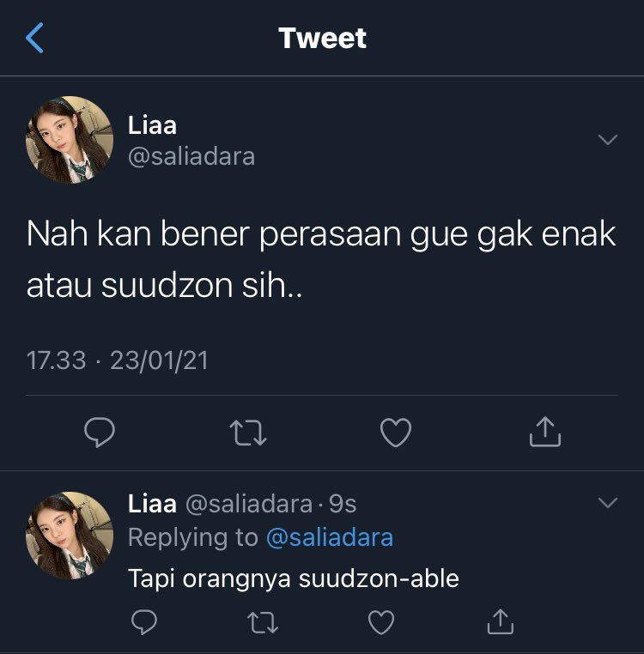Like the 'suudzon-able' reply tweet
The width and height of the screenshot is (644, 654).
[381, 622]
